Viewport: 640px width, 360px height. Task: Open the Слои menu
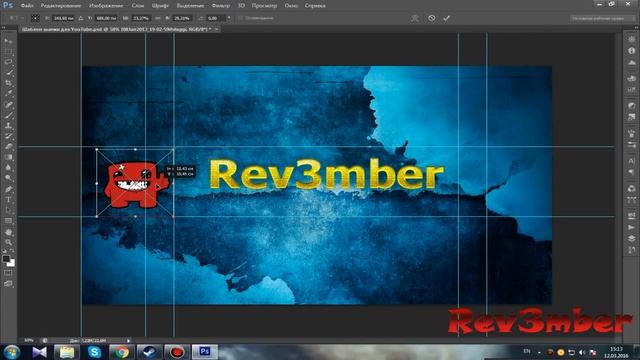click(138, 6)
